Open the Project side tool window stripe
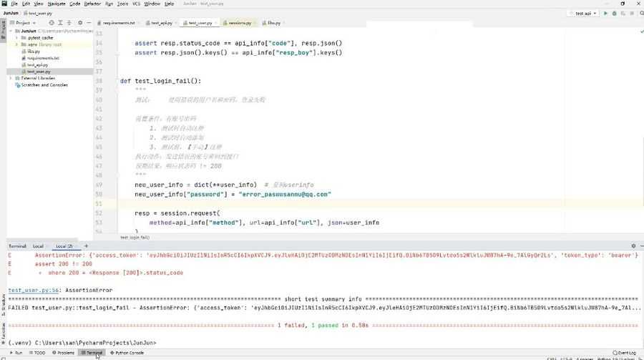This screenshot has height=360, width=644. [x=4, y=29]
